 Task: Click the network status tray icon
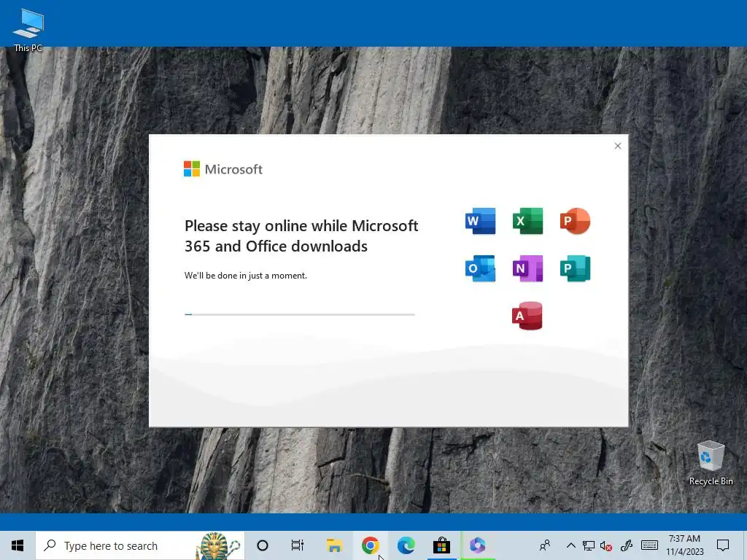pyautogui.click(x=589, y=545)
